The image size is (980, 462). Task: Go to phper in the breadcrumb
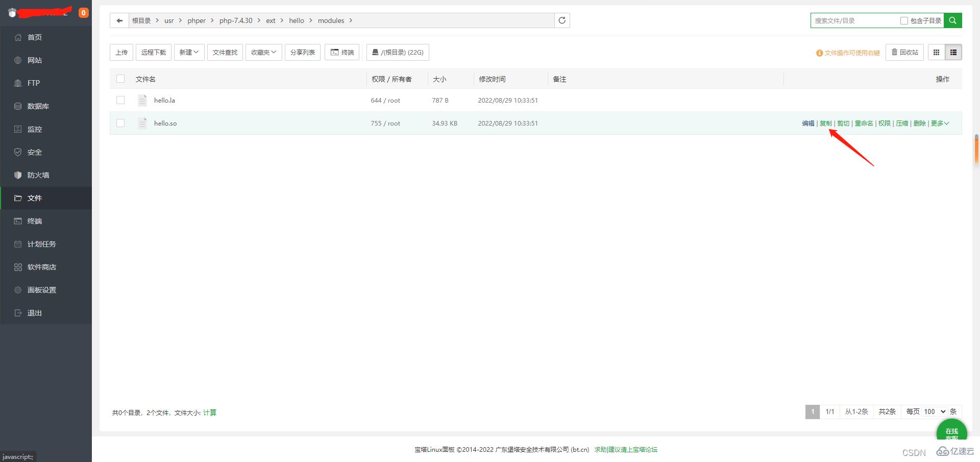pos(197,20)
